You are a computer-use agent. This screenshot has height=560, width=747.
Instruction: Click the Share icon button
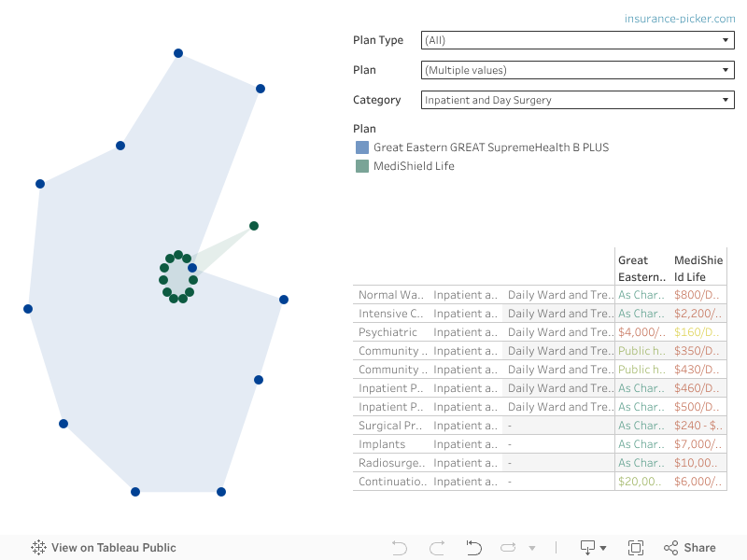tap(689, 548)
